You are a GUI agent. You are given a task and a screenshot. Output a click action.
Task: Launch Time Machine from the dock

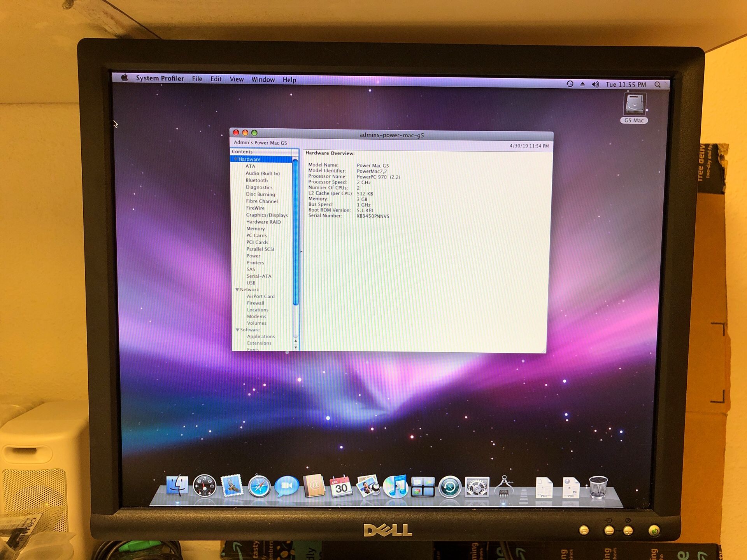450,487
